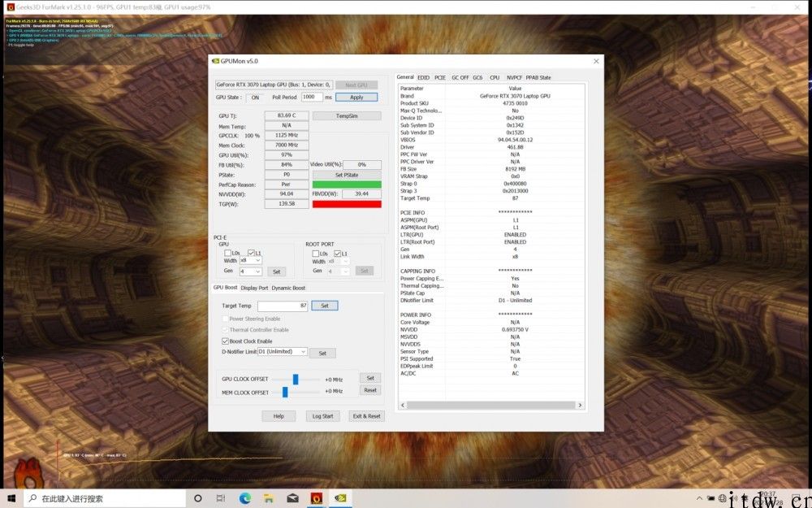This screenshot has width=812, height=508.
Task: Click Set beside Target Temp
Action: point(325,306)
